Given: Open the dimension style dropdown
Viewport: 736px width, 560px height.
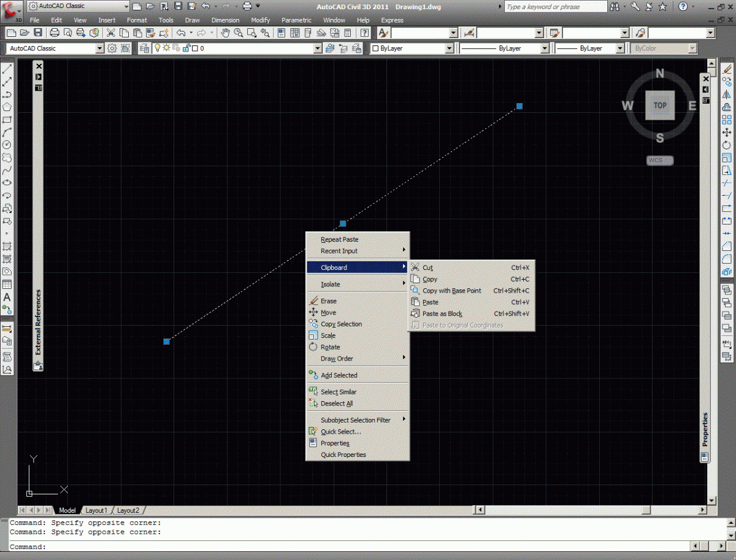Looking at the screenshot, I should (x=540, y=33).
